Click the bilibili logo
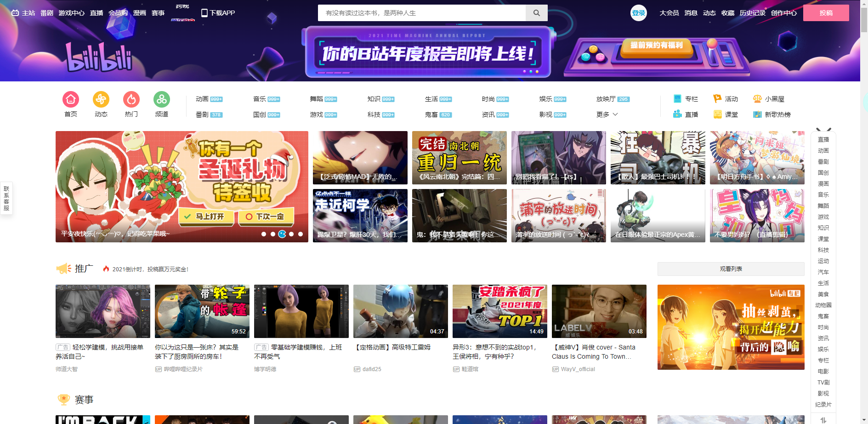Viewport: 868px width, 424px height. coord(98,57)
